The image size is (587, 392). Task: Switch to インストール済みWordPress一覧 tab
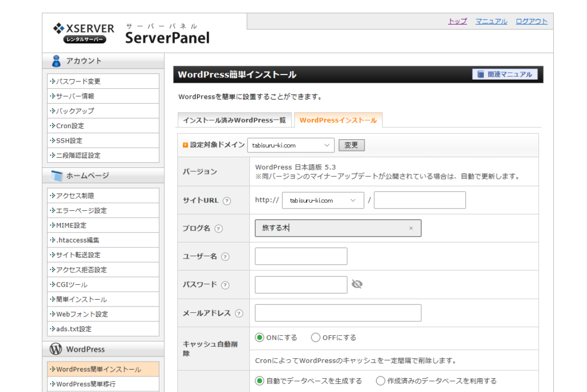(x=234, y=120)
